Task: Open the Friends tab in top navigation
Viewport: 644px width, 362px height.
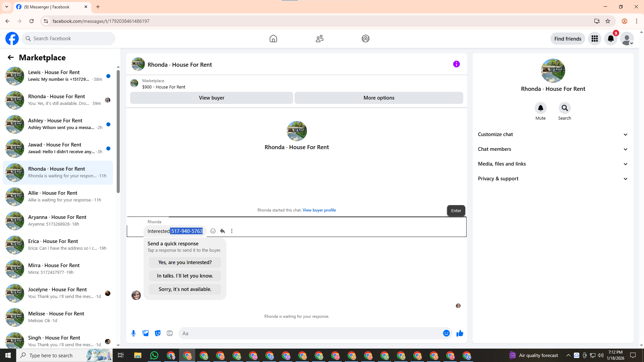Action: click(319, 39)
